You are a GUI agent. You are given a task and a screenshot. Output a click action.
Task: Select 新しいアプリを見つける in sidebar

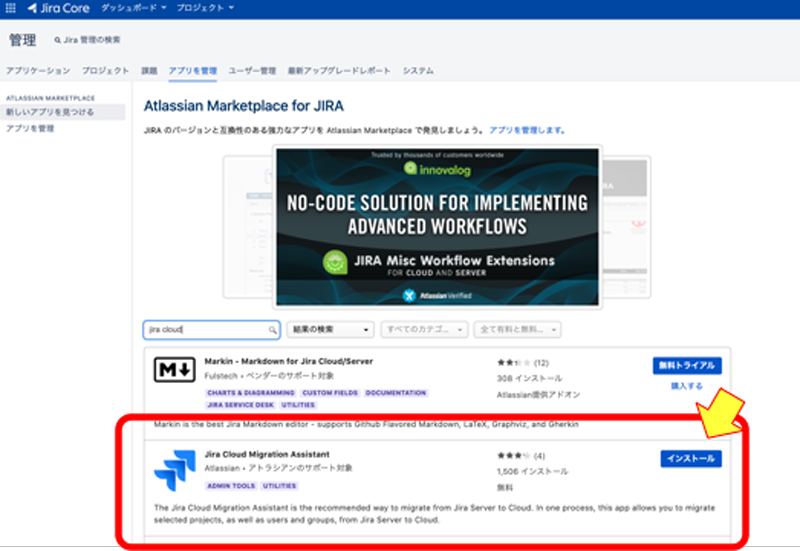(63, 112)
